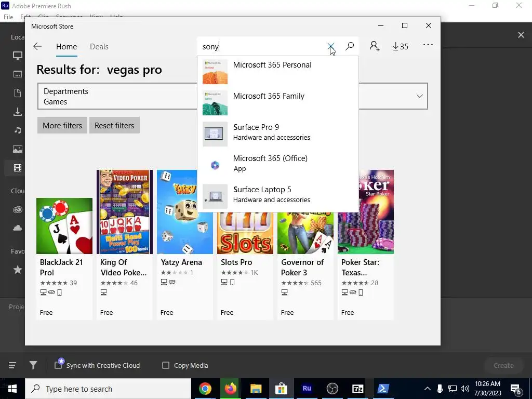Open Yatzy Arena game title

tap(181, 262)
